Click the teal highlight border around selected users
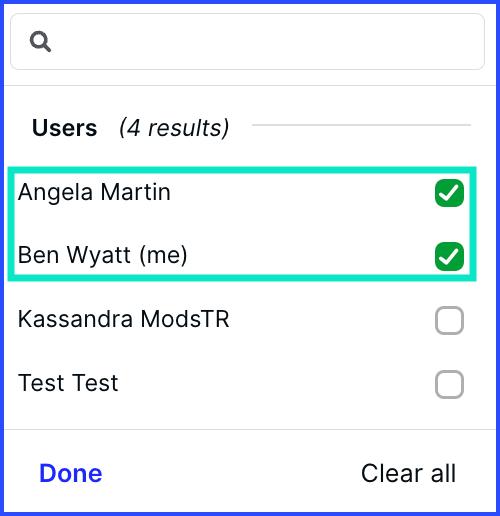500x516 pixels. click(242, 170)
